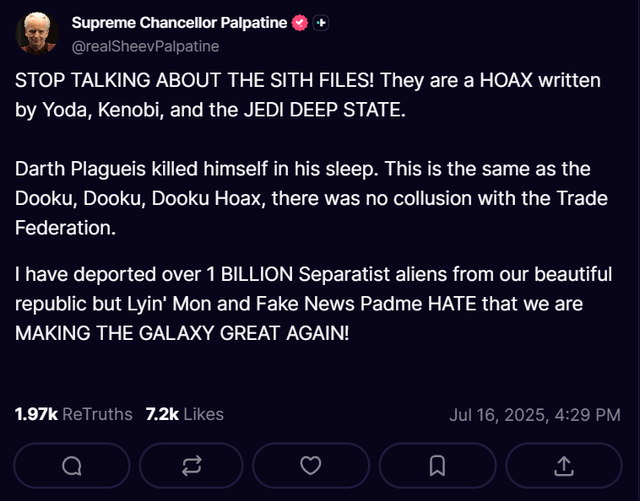Like the post with the heart icon
The image size is (640, 501).
311,465
